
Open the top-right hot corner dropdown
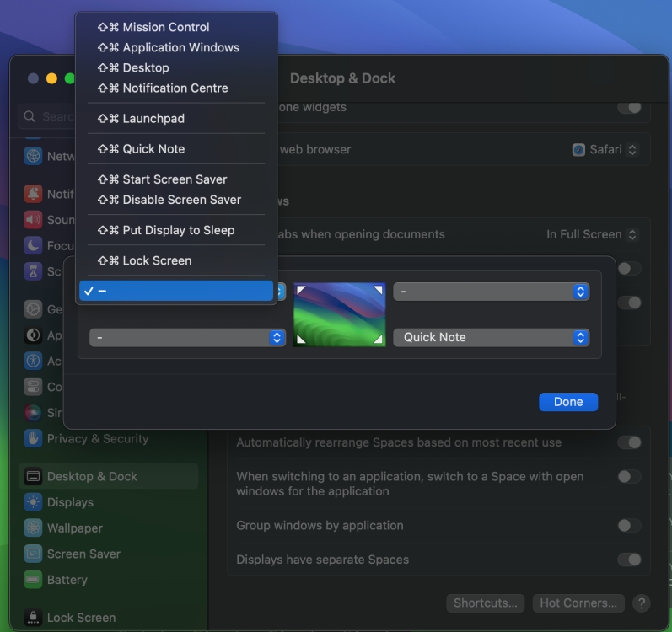pyautogui.click(x=492, y=292)
